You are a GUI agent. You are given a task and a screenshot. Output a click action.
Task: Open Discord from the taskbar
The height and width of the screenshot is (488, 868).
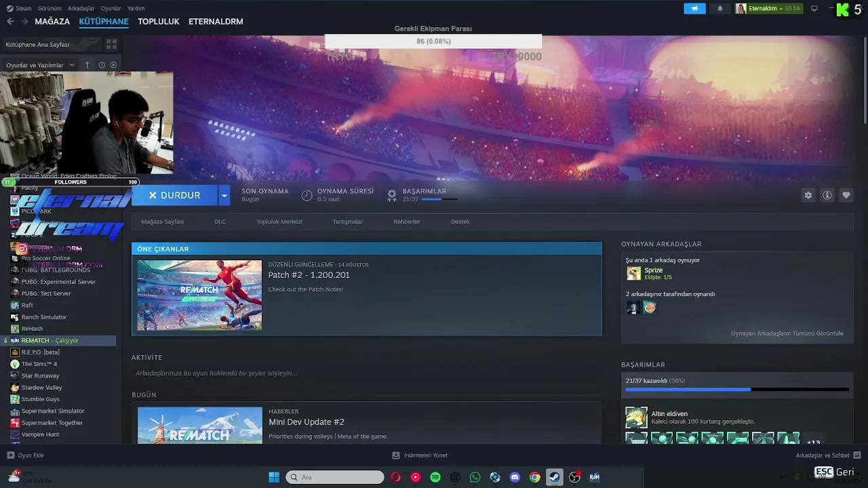click(x=515, y=477)
